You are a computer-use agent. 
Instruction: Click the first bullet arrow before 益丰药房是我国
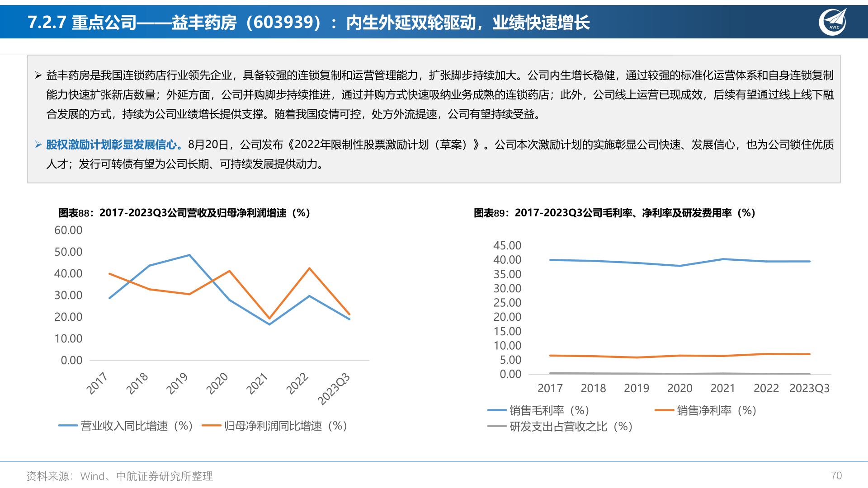coord(38,75)
